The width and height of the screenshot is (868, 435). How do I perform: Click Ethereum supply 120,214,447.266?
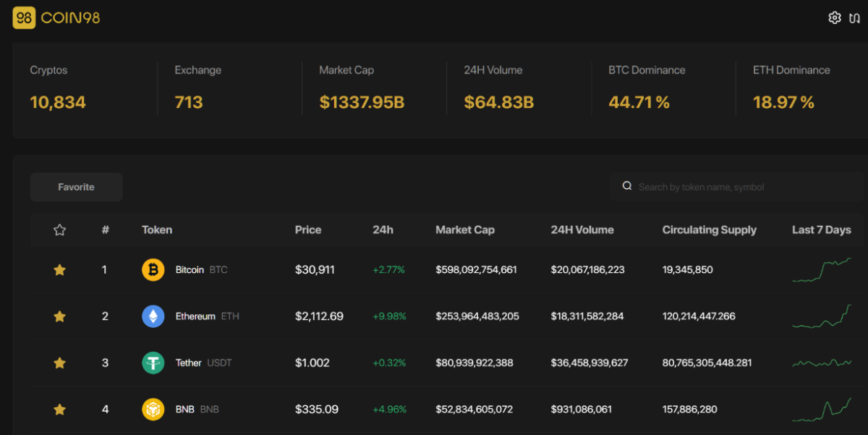point(699,316)
